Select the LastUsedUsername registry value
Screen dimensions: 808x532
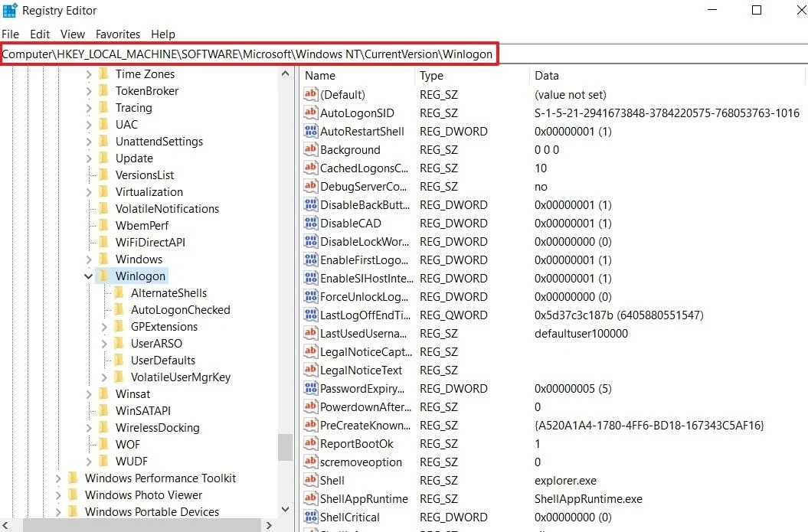pyautogui.click(x=363, y=333)
